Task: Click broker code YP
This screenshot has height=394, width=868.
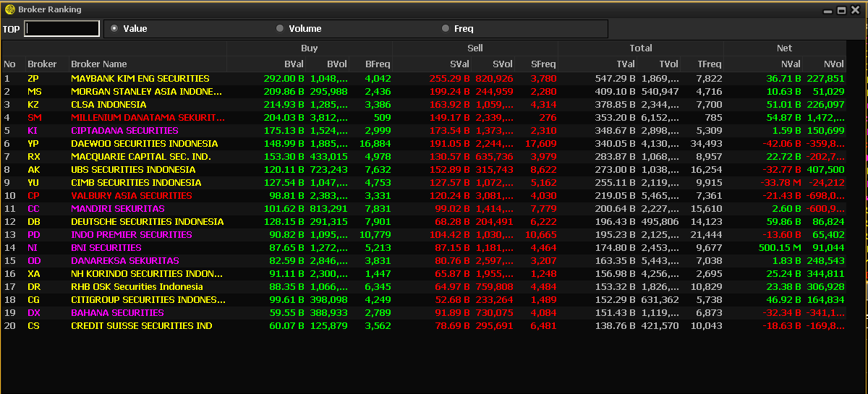Action: pyautogui.click(x=33, y=143)
